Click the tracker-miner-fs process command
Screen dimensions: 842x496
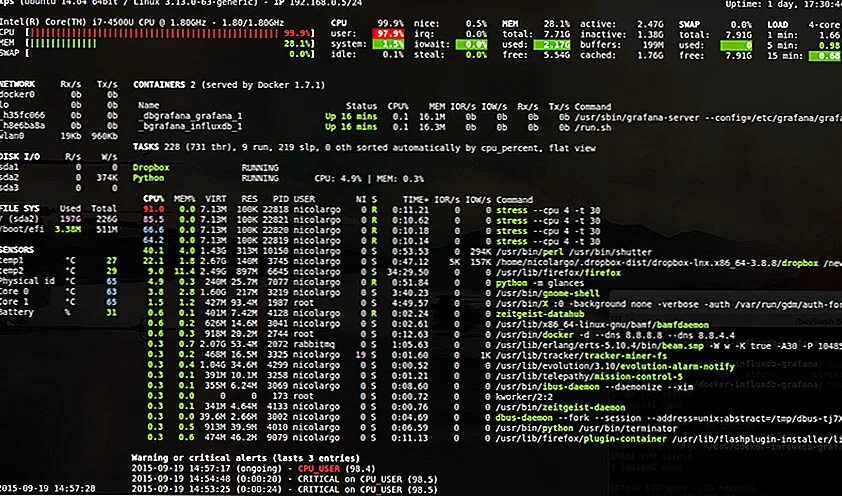click(582, 355)
